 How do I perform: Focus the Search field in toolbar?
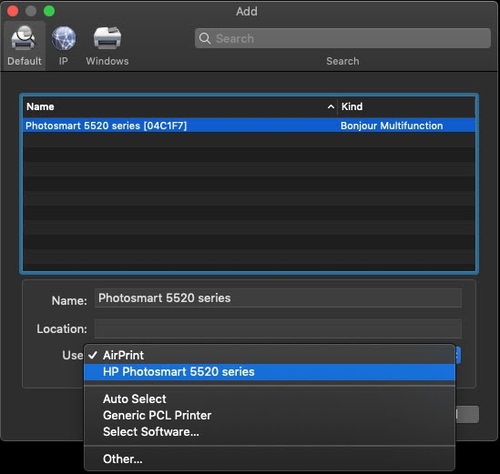[x=343, y=38]
